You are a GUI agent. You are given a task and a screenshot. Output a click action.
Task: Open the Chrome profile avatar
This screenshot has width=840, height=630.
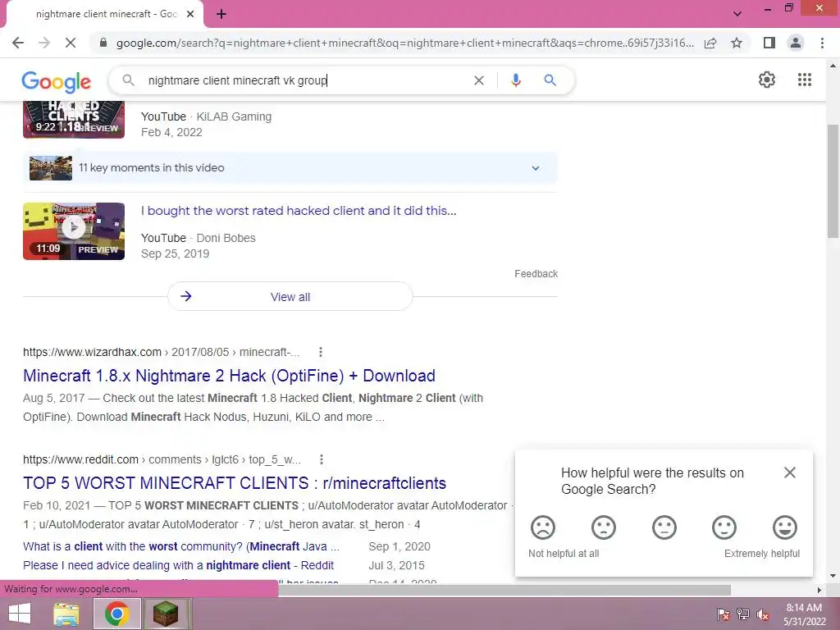tap(796, 43)
